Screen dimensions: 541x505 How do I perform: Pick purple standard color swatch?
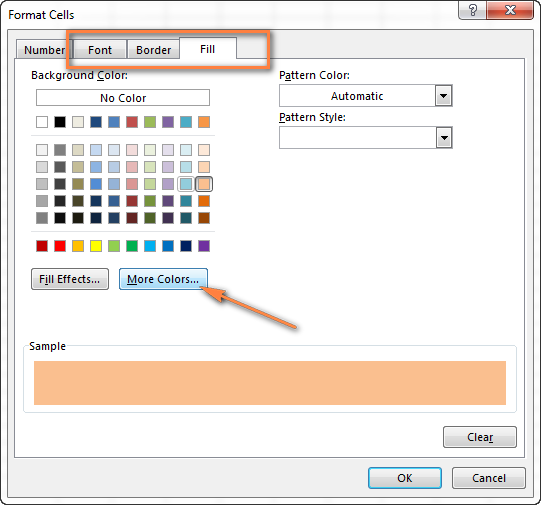(204, 246)
